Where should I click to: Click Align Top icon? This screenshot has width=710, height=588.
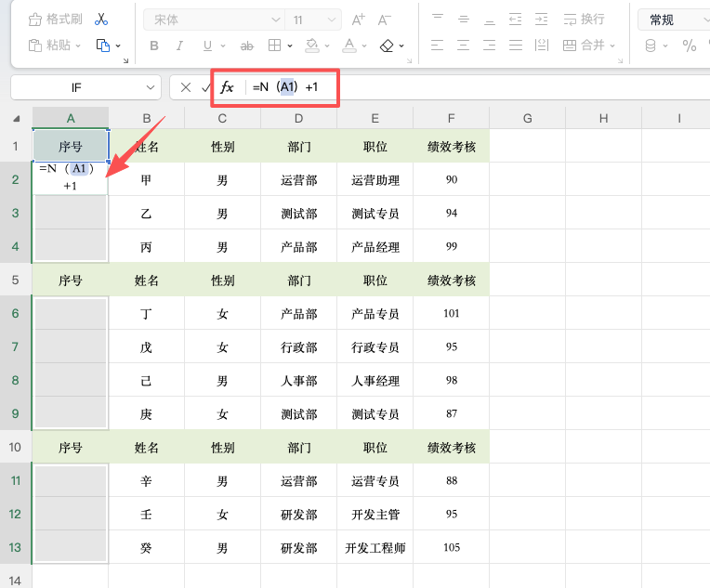pos(438,19)
